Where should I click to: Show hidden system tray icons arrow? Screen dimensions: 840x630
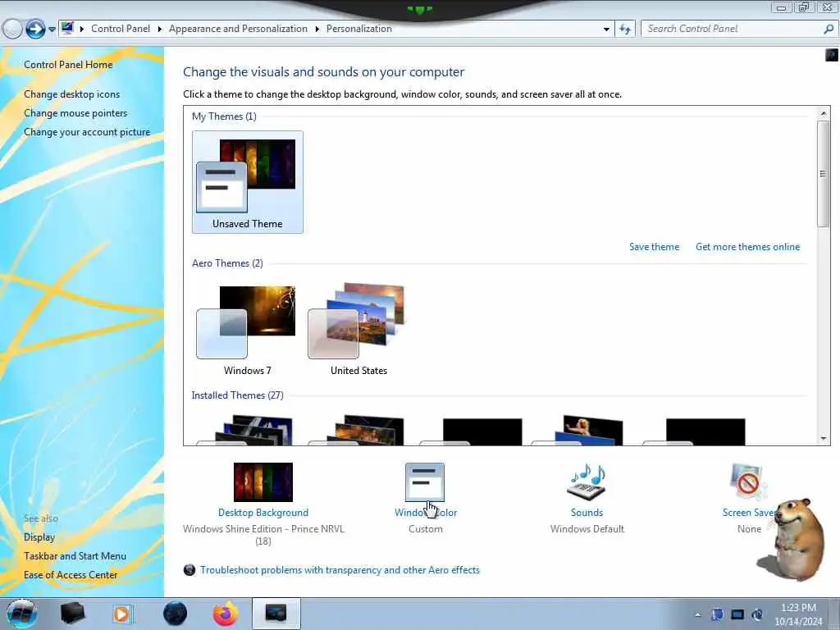697,615
